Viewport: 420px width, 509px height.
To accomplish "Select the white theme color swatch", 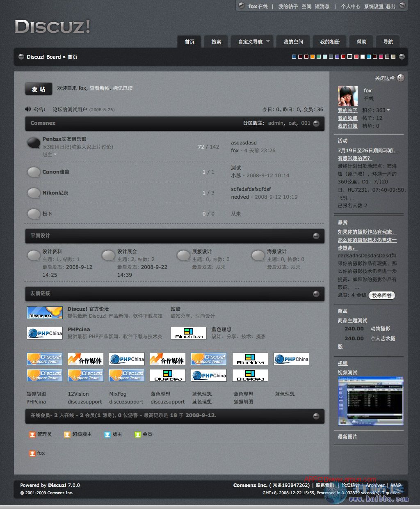I will pos(363,57).
